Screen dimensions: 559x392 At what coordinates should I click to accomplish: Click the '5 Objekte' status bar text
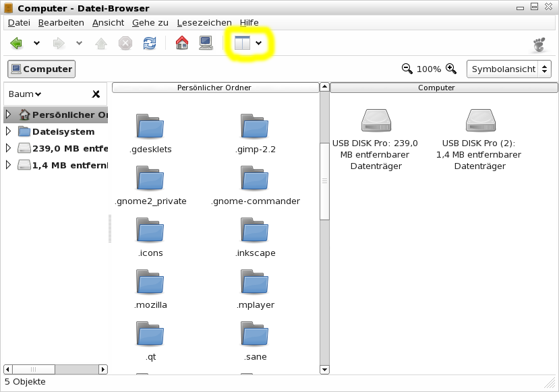pos(26,382)
